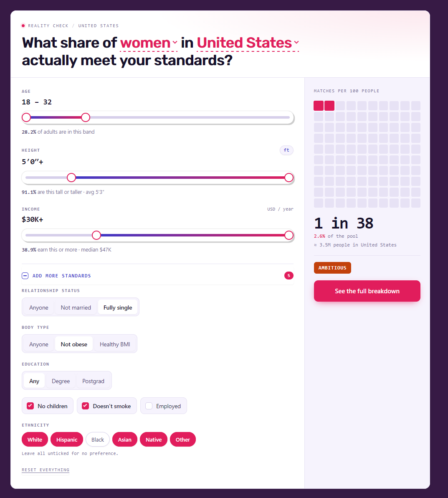Uncheck the Doesn't smoke checkbox
This screenshot has height=498, width=448.
(86, 406)
